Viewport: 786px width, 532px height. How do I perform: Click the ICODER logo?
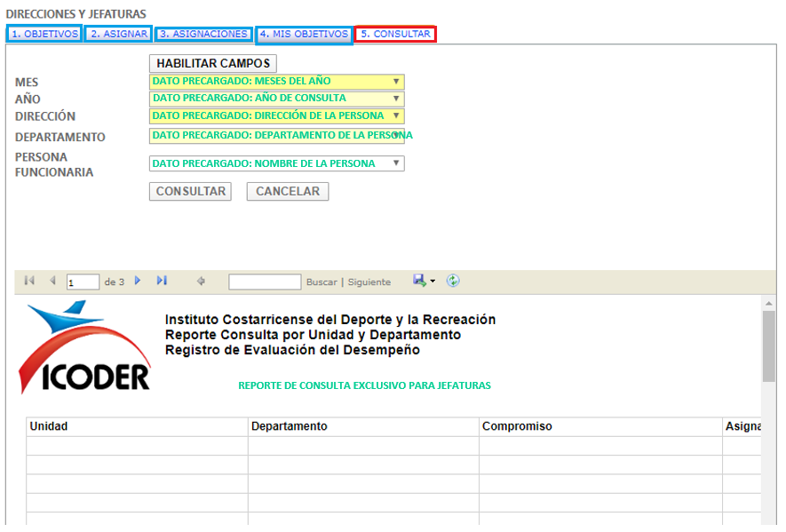coord(84,347)
